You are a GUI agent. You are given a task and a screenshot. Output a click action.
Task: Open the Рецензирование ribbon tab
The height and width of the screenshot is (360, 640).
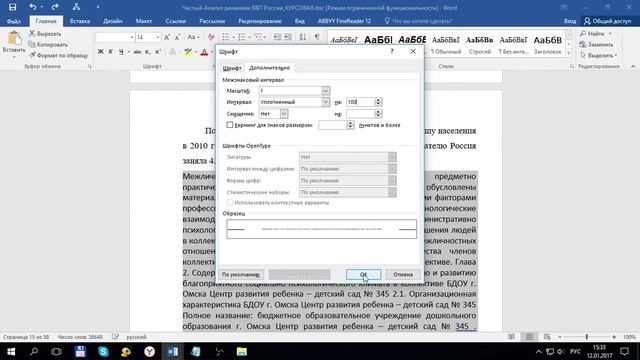coord(260,21)
